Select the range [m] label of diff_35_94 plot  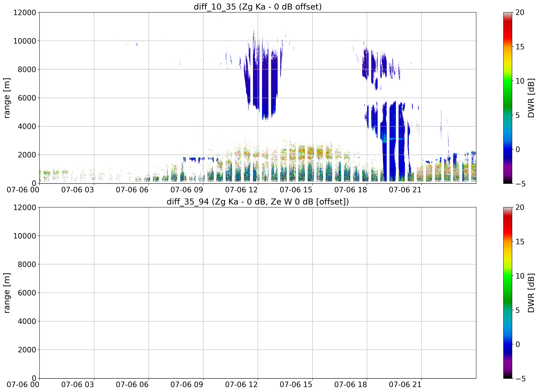7,293
